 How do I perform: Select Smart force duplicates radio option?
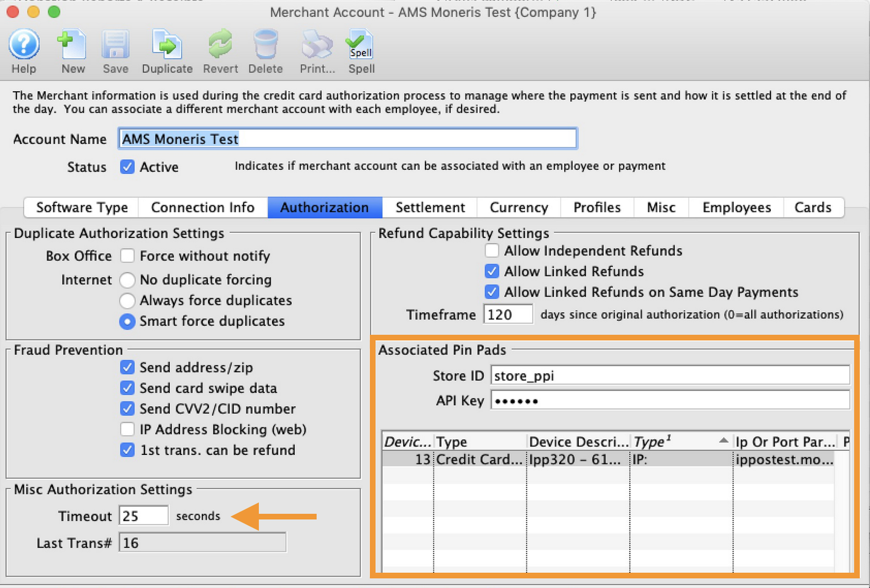[x=127, y=321]
